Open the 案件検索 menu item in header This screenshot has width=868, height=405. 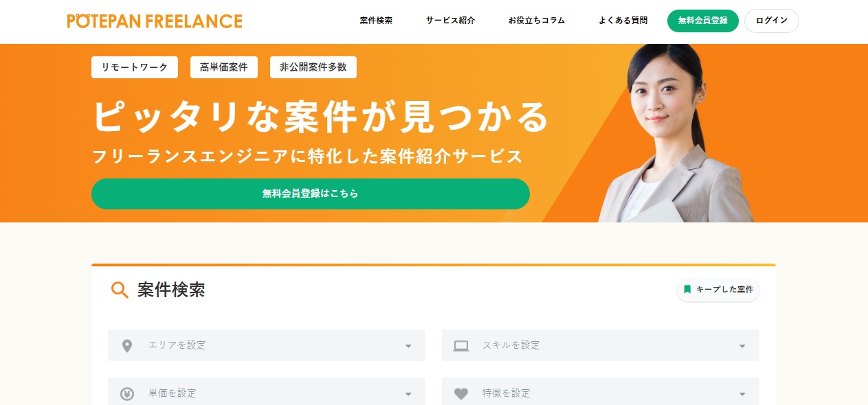[376, 21]
